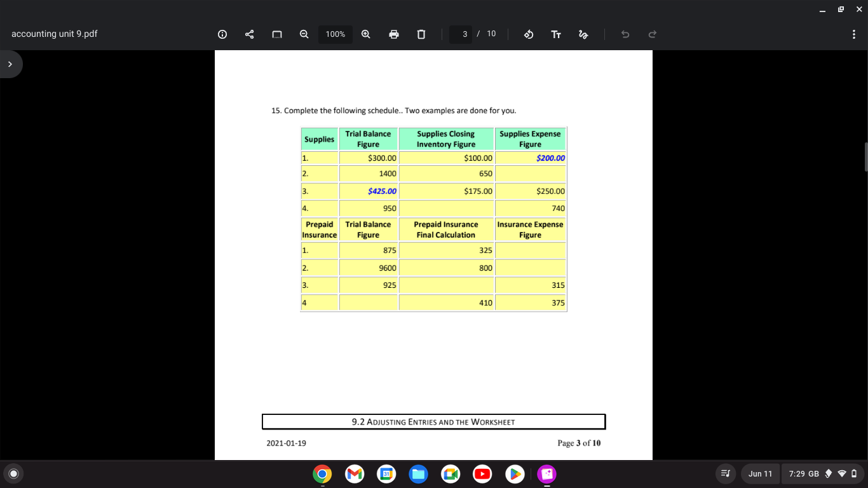Viewport: 868px width, 488px height.
Task: Open the calendar via Jun 11
Action: coord(760,473)
